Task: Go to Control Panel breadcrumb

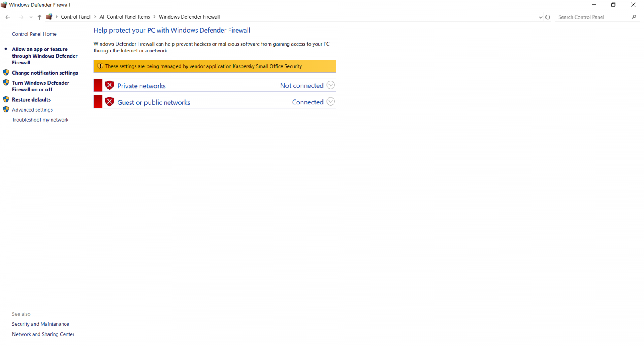Action: [x=75, y=17]
